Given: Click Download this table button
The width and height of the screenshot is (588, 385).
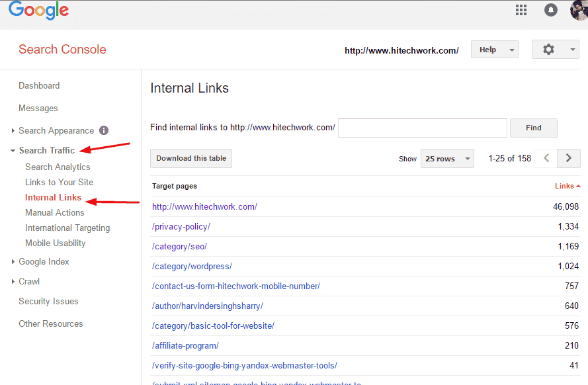Looking at the screenshot, I should click(x=191, y=158).
